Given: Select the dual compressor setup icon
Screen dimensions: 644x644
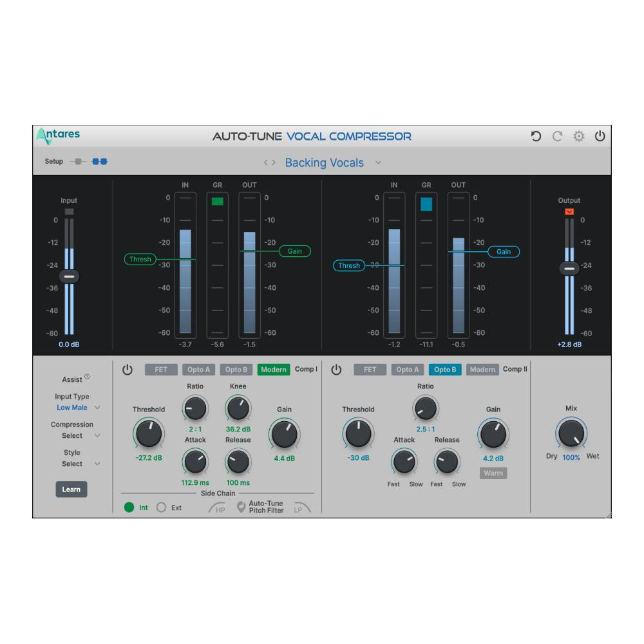Looking at the screenshot, I should coord(100,162).
